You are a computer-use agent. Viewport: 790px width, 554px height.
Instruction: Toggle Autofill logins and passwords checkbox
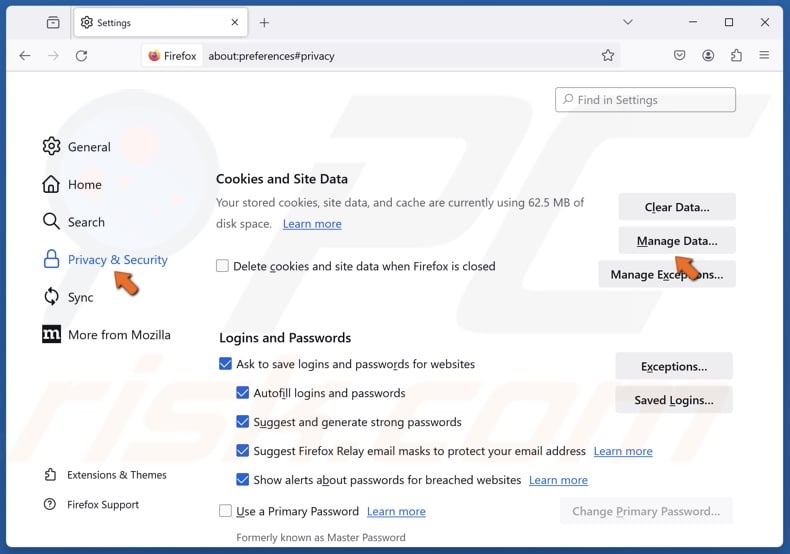point(242,392)
